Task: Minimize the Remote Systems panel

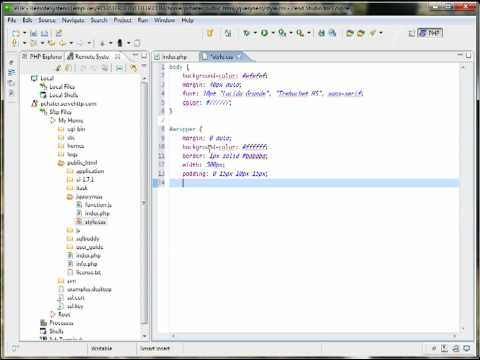Action: point(135,55)
